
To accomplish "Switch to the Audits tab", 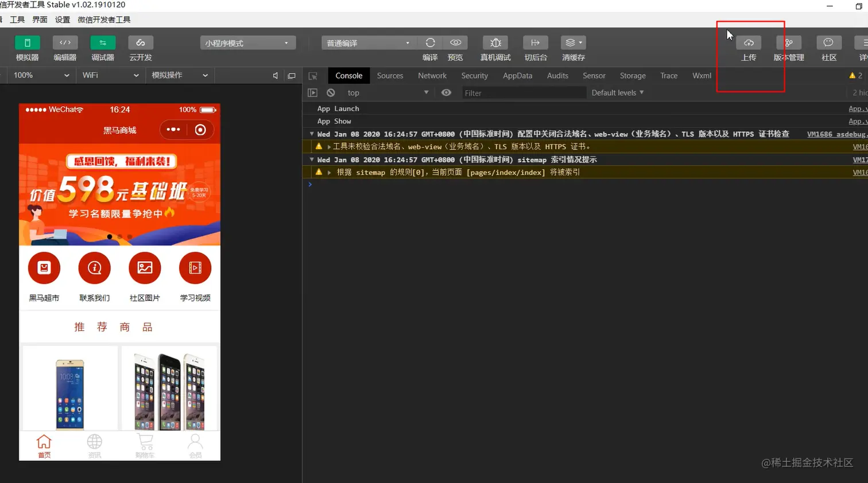I will click(557, 76).
